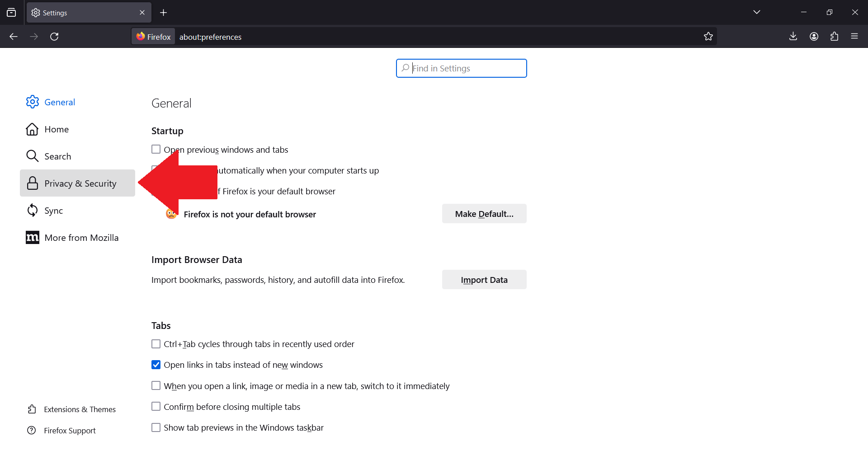Click the Firefox identity badge in address bar
The image size is (868, 460).
click(x=154, y=37)
